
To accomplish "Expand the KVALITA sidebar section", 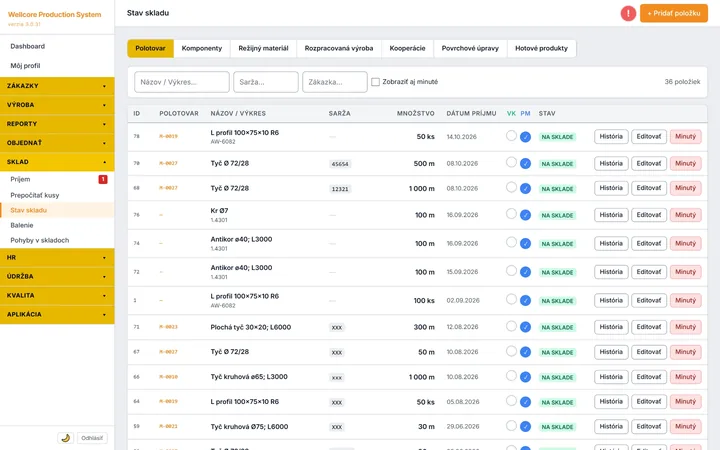I will pos(57,295).
